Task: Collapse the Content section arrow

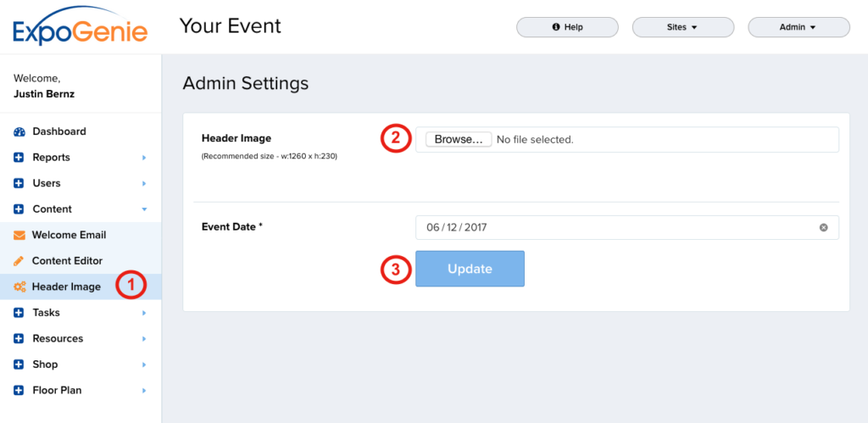Action: [144, 209]
